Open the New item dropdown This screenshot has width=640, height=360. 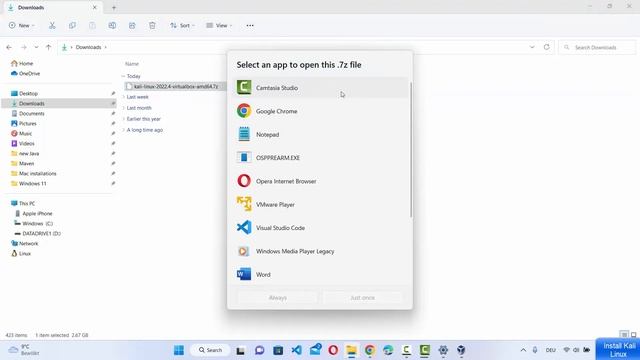pos(22,25)
